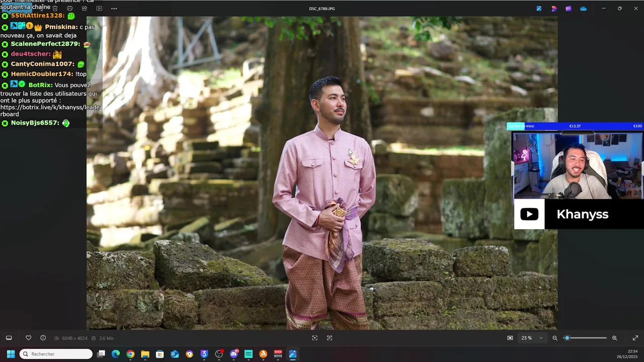Open Discord from the taskbar
The image size is (644, 362).
coord(233,354)
